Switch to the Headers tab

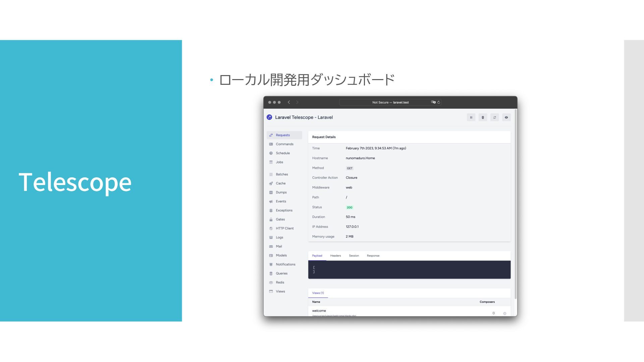335,256
